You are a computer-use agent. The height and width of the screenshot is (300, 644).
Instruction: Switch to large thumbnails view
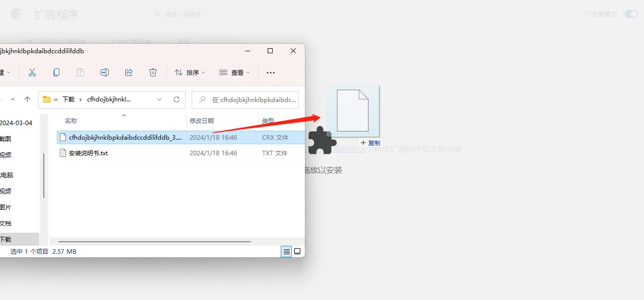(297, 251)
